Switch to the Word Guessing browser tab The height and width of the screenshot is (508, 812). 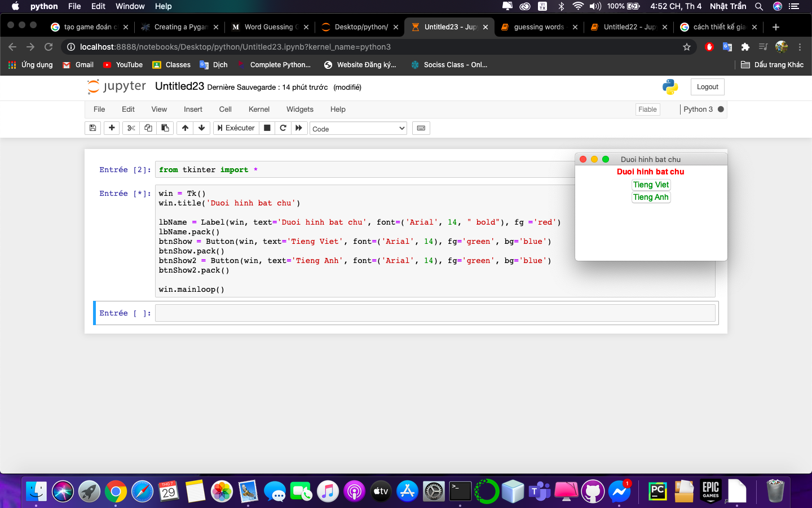click(270, 27)
